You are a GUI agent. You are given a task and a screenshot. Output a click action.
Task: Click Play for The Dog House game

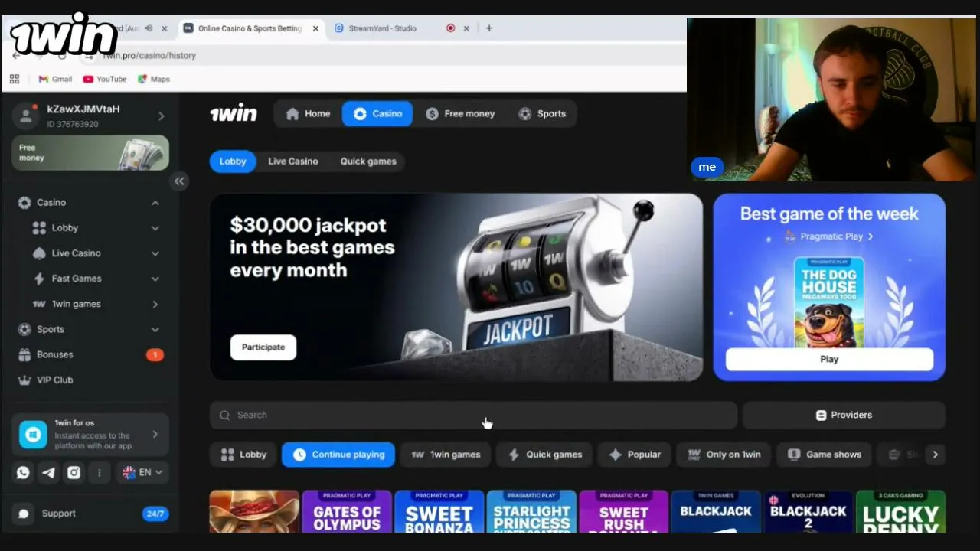pos(829,359)
